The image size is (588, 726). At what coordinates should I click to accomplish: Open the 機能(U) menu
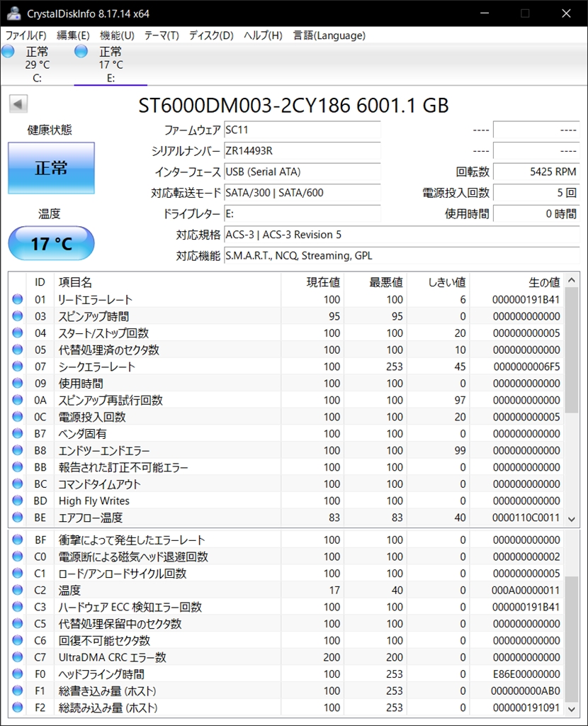pos(117,35)
